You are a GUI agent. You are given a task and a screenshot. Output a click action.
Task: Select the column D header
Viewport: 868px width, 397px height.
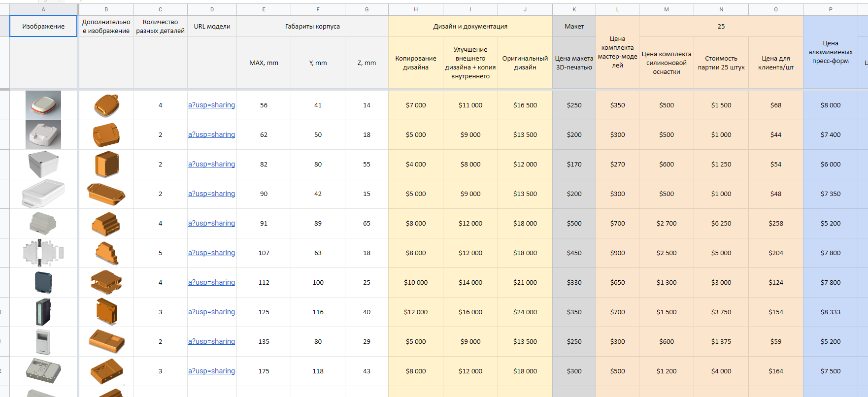[212, 9]
